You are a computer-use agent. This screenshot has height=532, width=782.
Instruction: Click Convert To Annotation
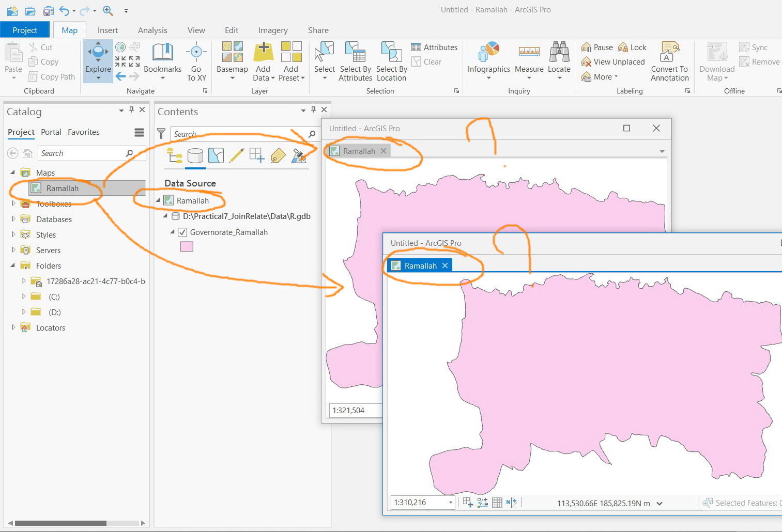coord(670,61)
